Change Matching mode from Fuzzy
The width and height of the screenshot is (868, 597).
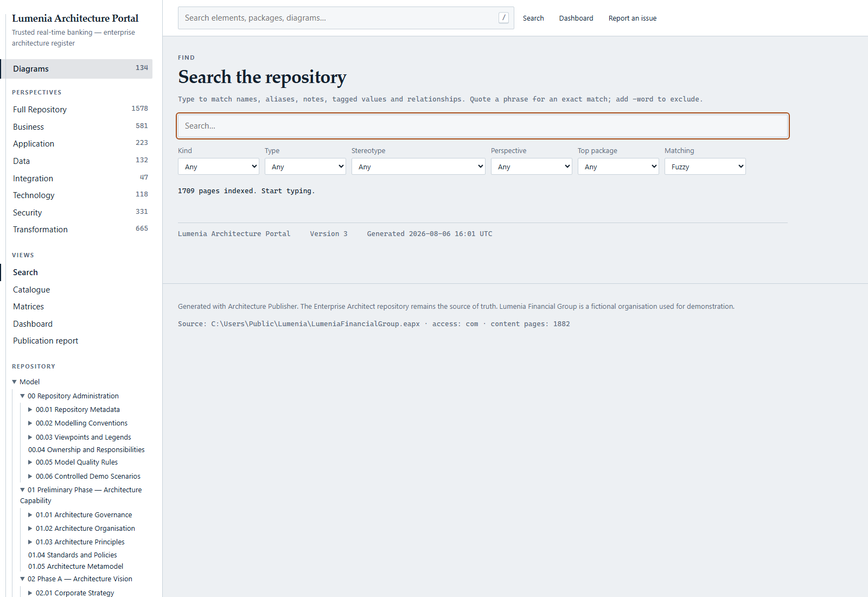point(705,167)
